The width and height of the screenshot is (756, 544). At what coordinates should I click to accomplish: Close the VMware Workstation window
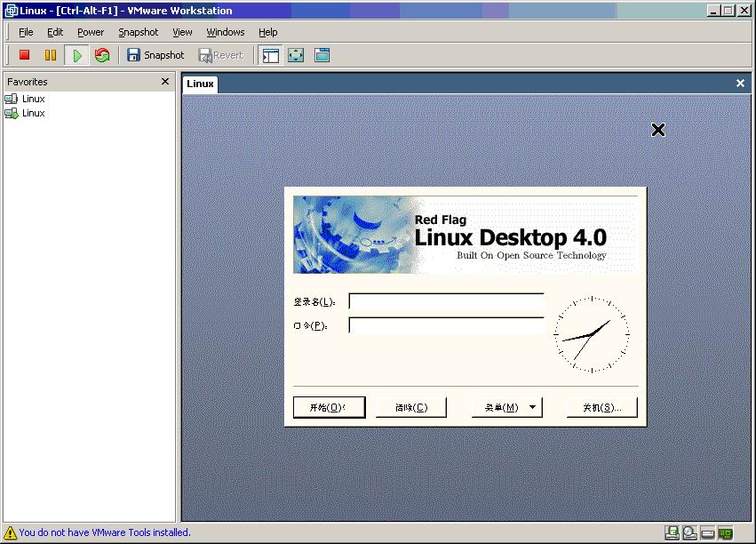pos(744,11)
